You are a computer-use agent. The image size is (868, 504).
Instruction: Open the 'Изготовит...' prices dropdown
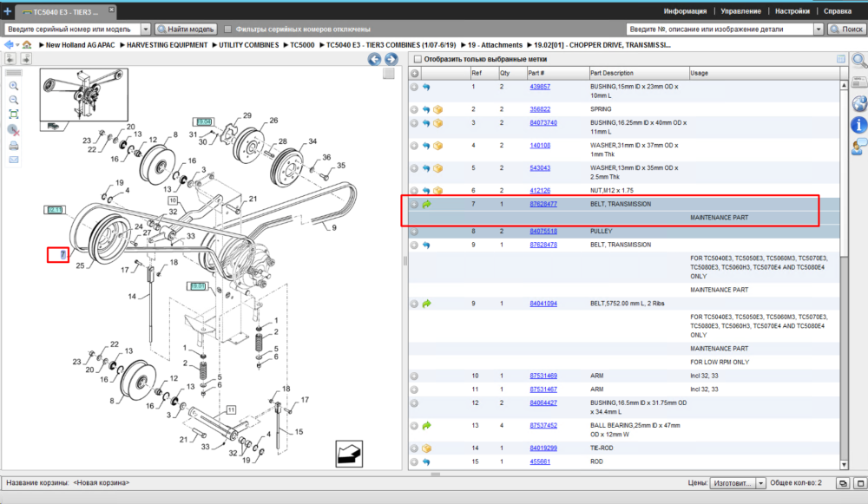pyautogui.click(x=760, y=483)
